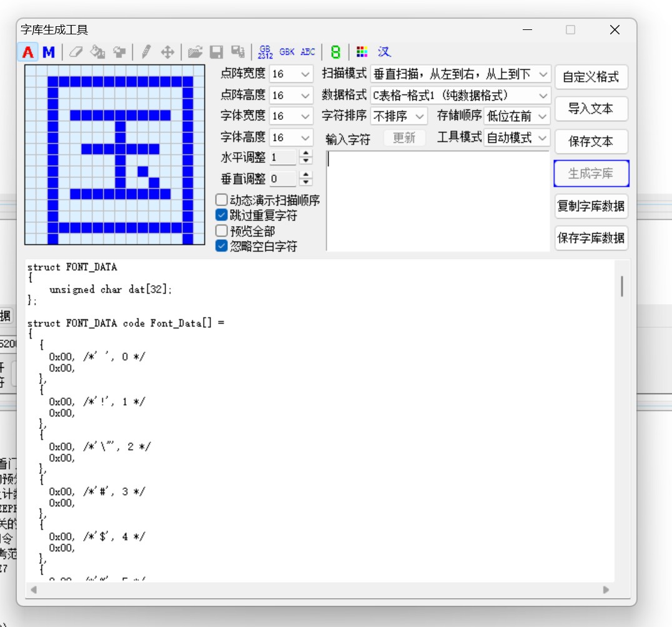Open the 数据格式 combo box
This screenshot has width=672, height=627.
tap(543, 96)
